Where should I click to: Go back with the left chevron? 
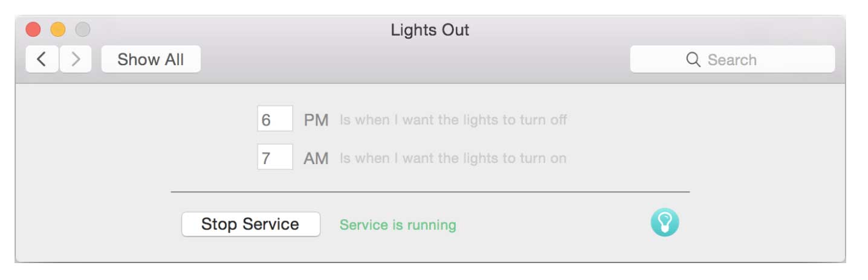42,59
